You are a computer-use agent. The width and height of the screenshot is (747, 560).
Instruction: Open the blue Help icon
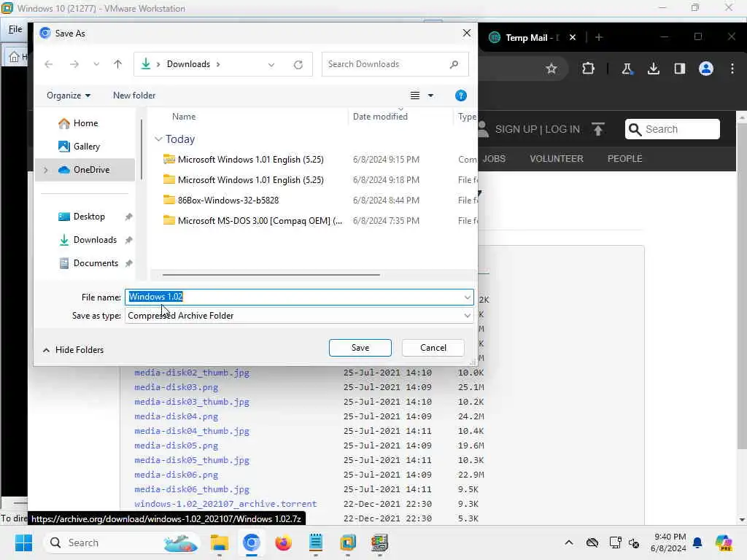pos(461,96)
